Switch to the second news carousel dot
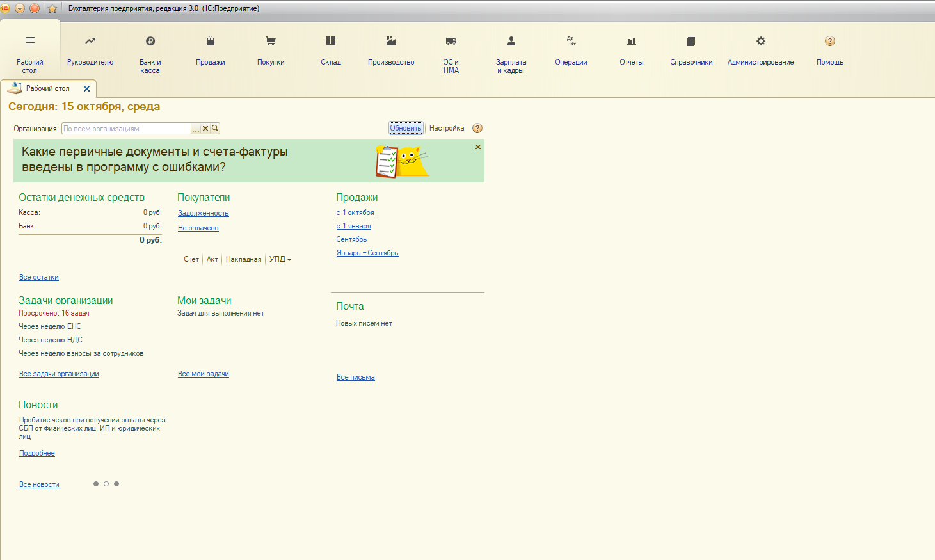The image size is (935, 560). 106,484
